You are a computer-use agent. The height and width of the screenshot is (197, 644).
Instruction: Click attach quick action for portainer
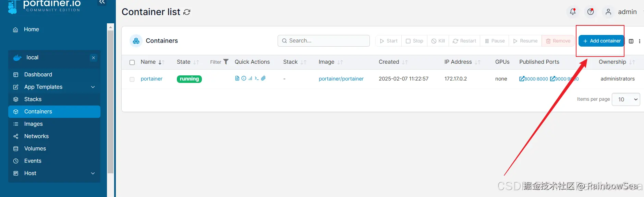[x=263, y=78]
